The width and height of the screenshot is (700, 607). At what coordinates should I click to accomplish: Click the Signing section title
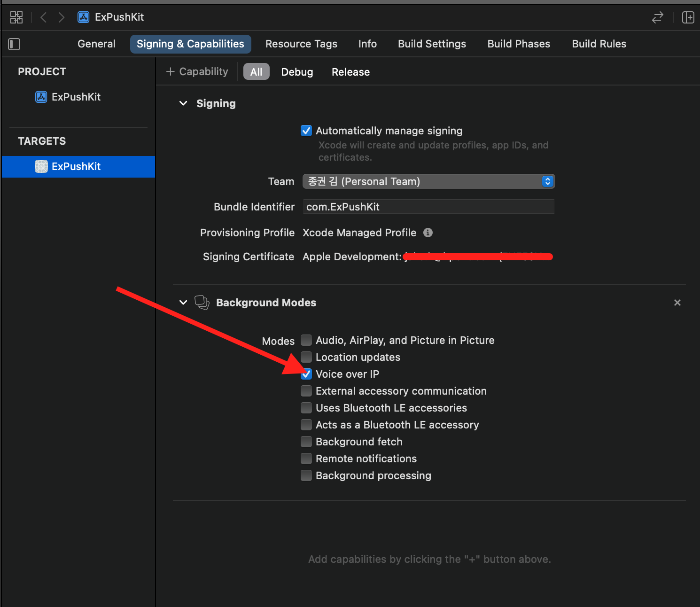[216, 103]
